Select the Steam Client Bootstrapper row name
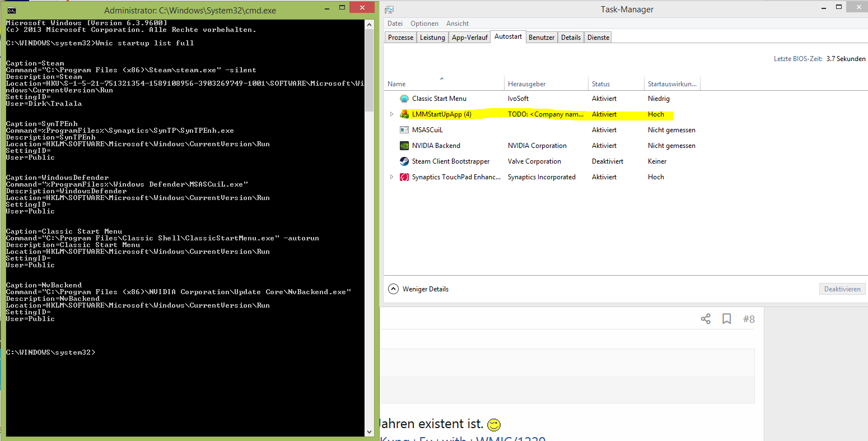Image resolution: width=868 pixels, height=441 pixels. point(451,161)
